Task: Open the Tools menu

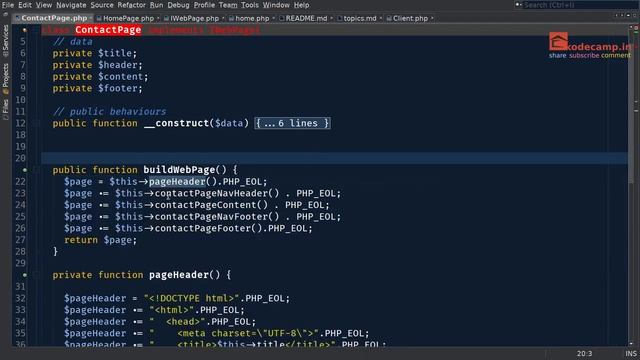Action: pyautogui.click(x=249, y=5)
